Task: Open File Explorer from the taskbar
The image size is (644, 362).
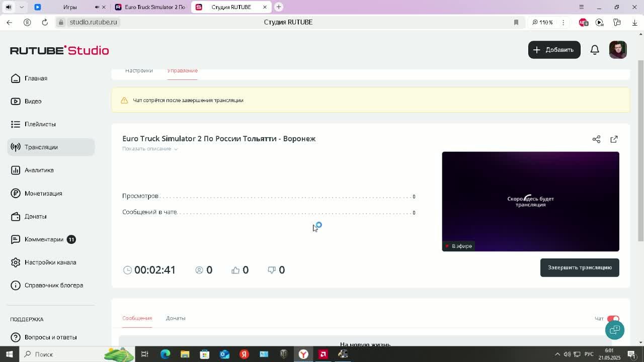Action: (x=185, y=354)
